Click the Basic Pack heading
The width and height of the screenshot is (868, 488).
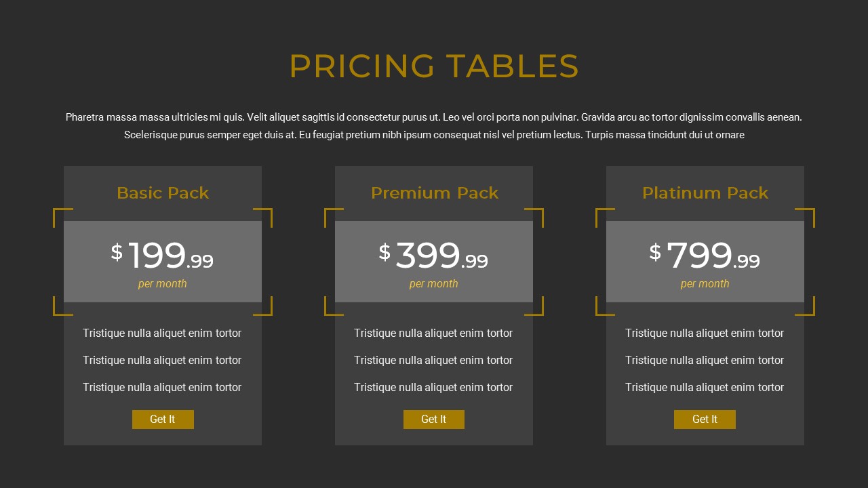click(163, 193)
